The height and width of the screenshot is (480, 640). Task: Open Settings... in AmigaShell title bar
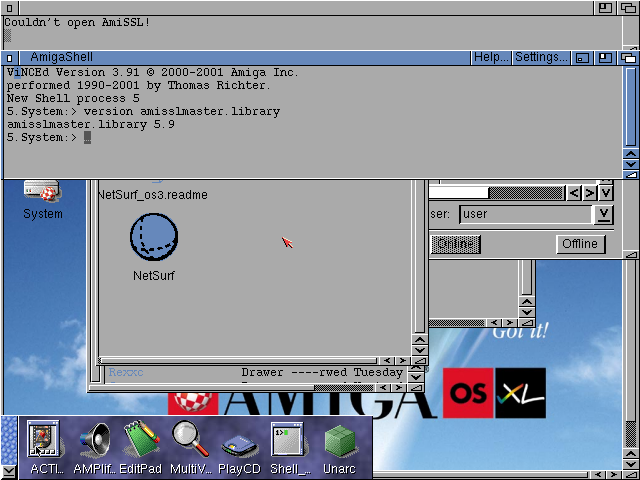[x=541, y=57]
